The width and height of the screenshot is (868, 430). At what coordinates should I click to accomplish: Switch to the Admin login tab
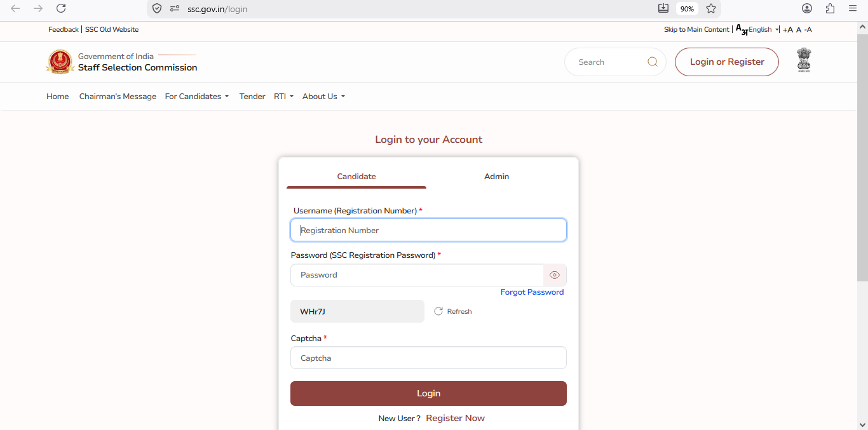point(496,177)
